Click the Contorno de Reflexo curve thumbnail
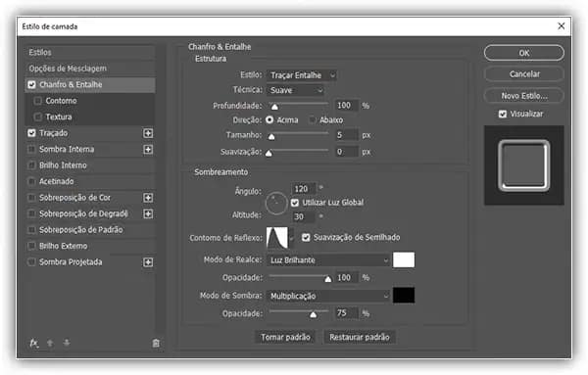Screen dimensions: 588x375 277,238
